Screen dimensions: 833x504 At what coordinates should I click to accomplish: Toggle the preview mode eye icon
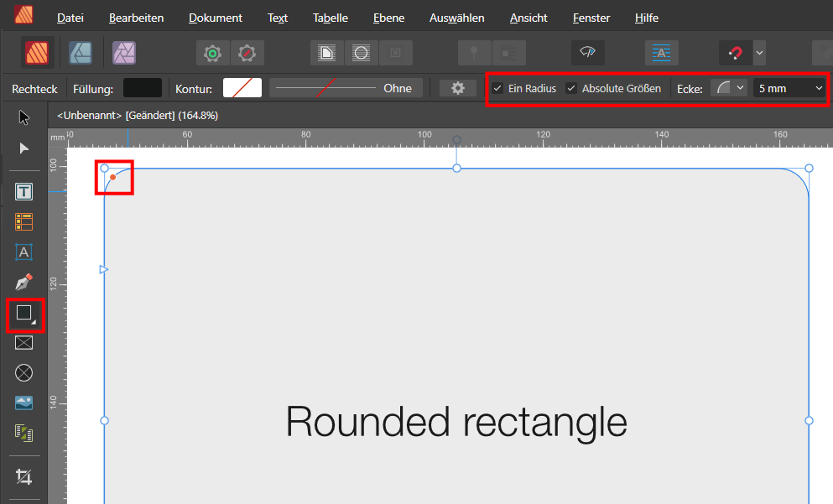[x=587, y=53]
